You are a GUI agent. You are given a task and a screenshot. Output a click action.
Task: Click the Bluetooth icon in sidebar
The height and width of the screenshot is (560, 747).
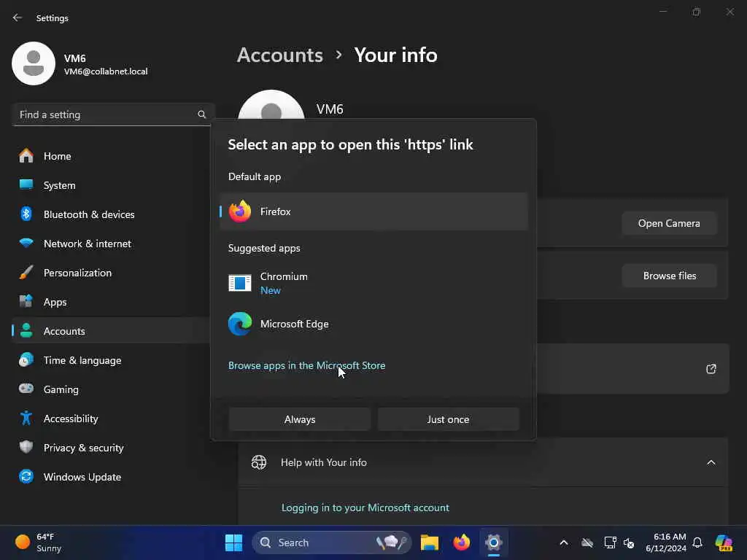[x=26, y=214]
